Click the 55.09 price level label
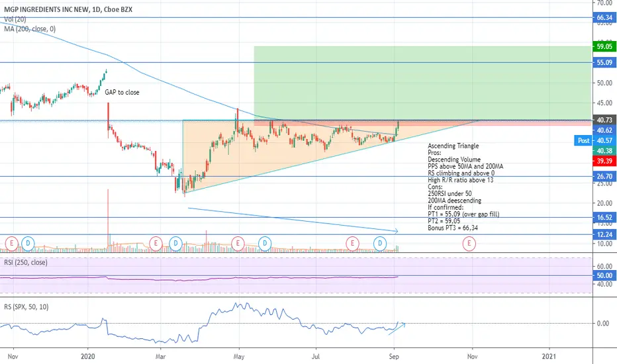Image resolution: width=617 pixels, height=364 pixels. (x=604, y=63)
